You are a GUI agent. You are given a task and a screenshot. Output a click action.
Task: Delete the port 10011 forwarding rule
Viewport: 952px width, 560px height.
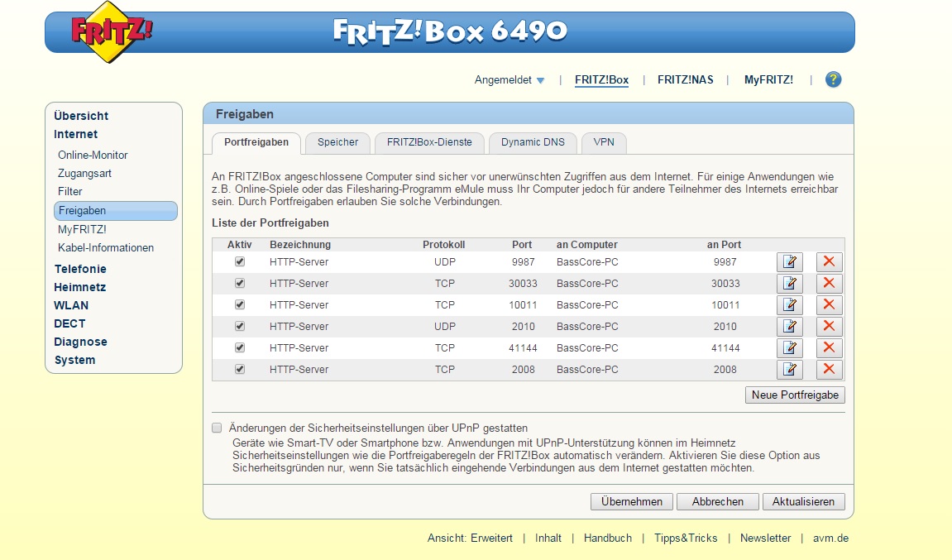coord(829,305)
